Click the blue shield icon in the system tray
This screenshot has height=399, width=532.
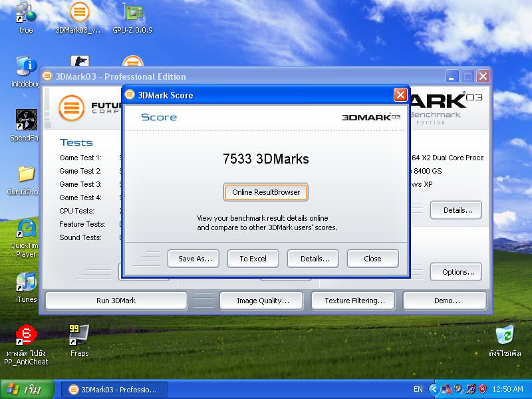click(471, 389)
